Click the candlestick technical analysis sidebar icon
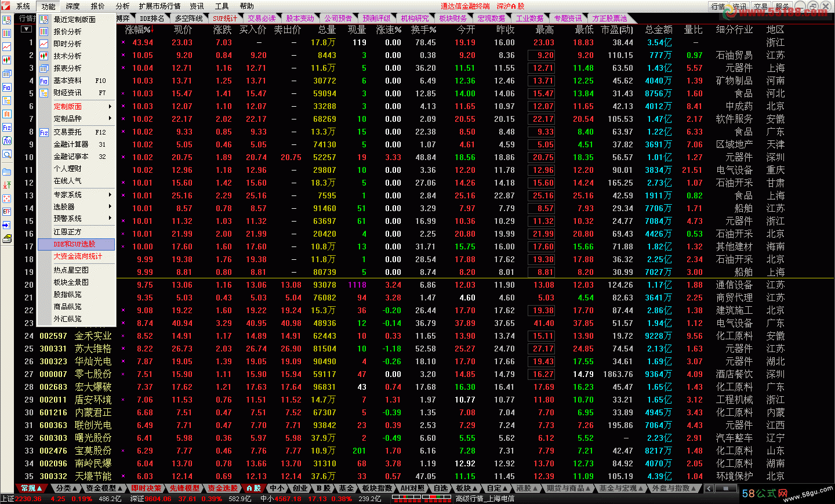 pyautogui.click(x=6, y=60)
